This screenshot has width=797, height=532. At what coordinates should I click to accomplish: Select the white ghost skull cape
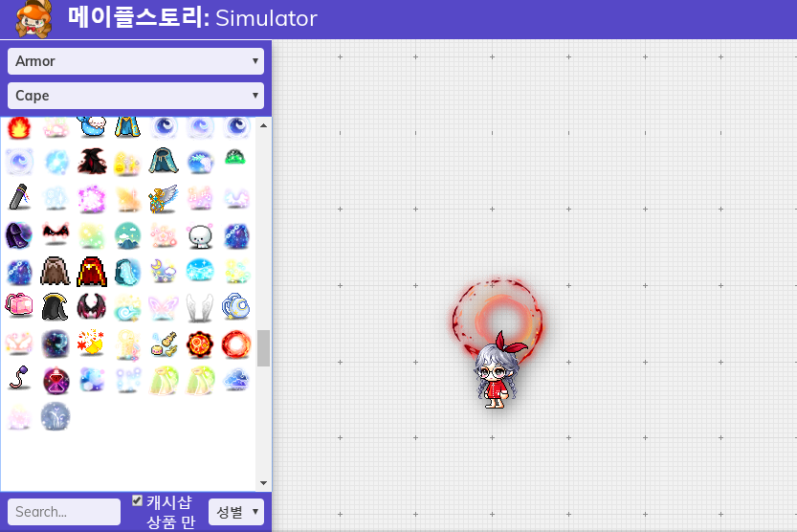[200, 237]
